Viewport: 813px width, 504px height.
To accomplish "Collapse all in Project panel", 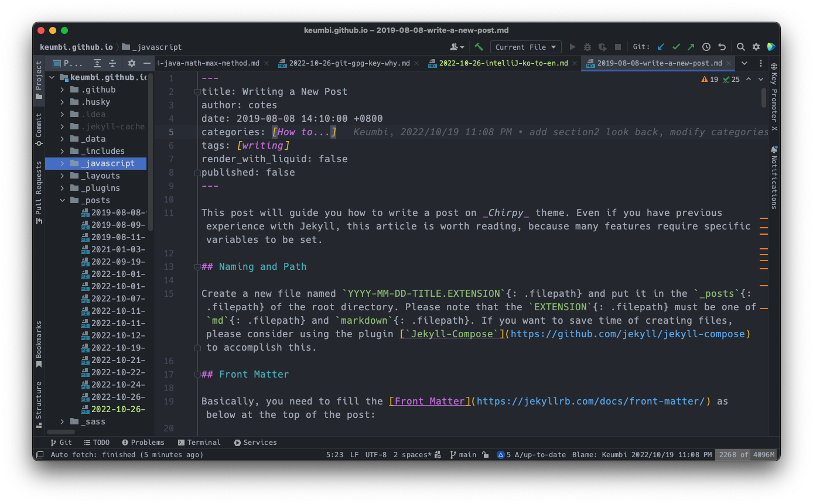I will pyautogui.click(x=112, y=63).
